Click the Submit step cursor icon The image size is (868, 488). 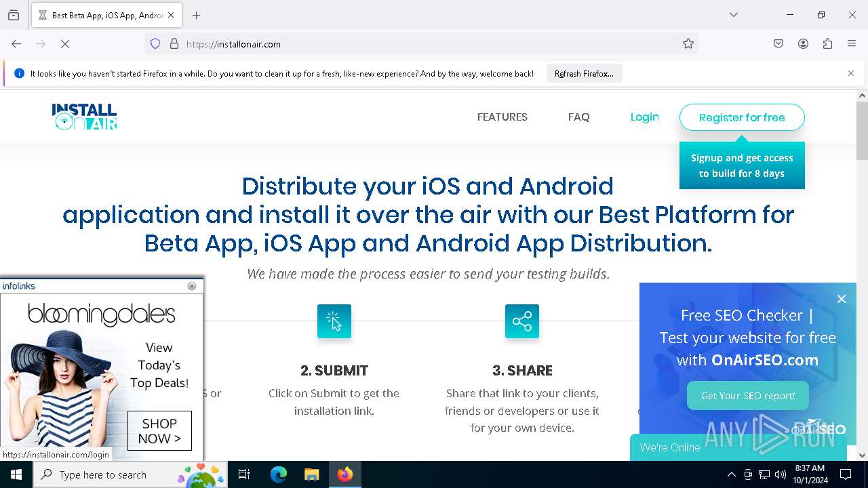tap(334, 321)
